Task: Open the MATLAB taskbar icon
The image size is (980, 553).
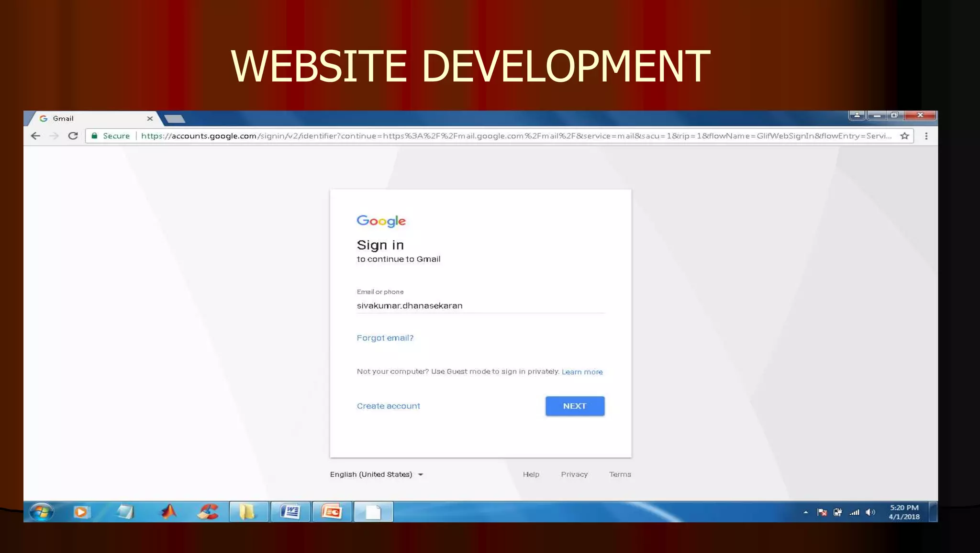Action: (168, 512)
